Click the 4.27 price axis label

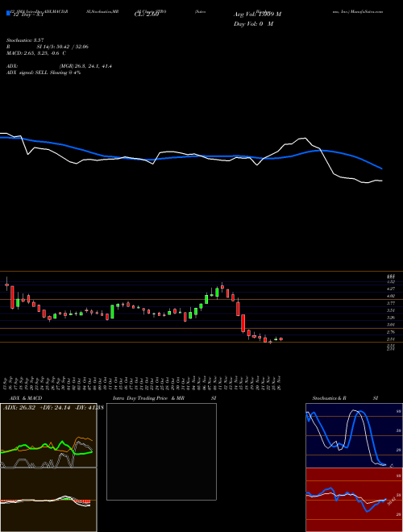390,289
